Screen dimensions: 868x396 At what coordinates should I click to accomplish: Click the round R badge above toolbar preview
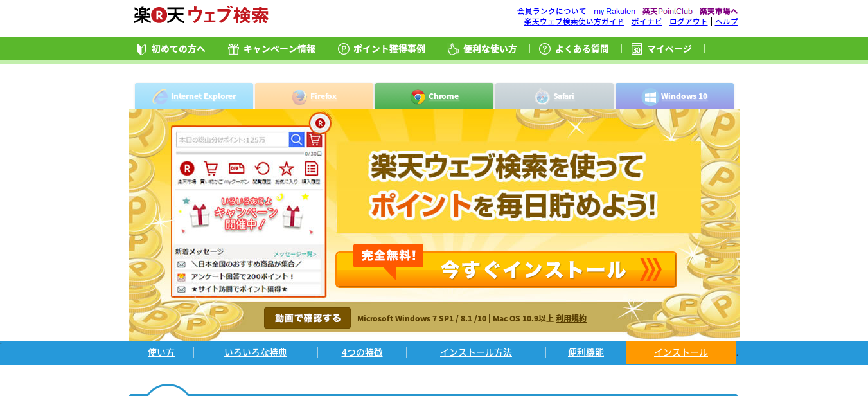[x=320, y=123]
